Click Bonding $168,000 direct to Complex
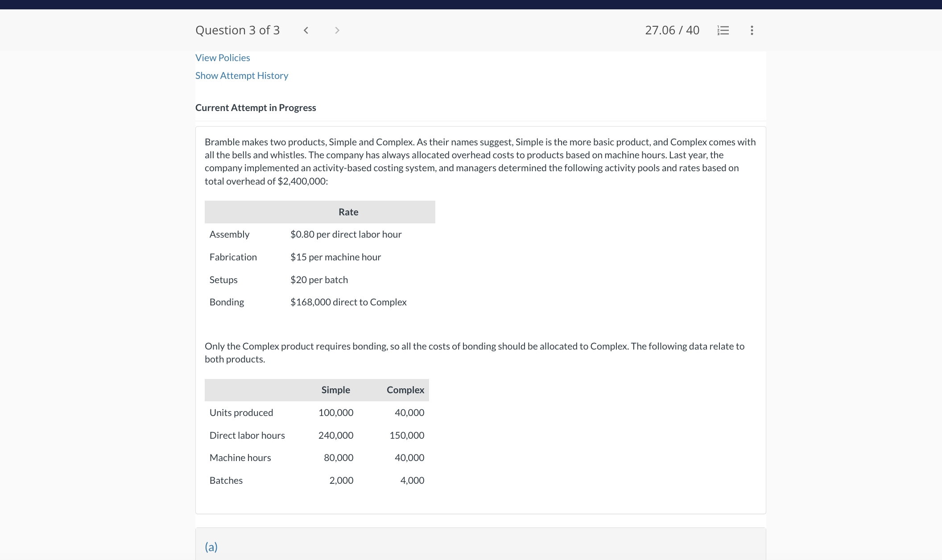 pos(348,302)
